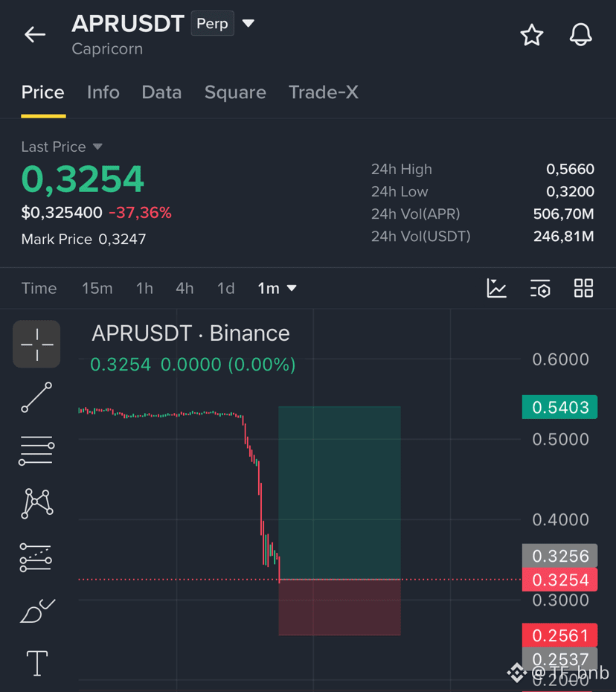The image size is (616, 692).
Task: Open the APRUSDT Perp pair dropdown arrow
Action: (x=248, y=23)
